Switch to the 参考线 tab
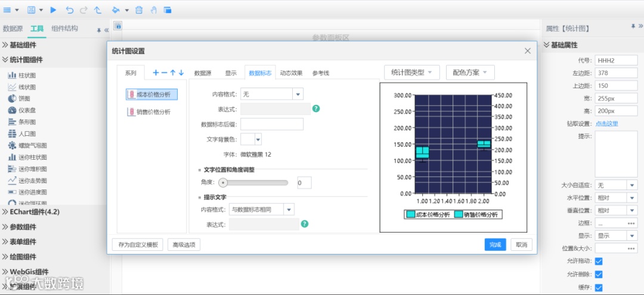The image size is (644, 295). (x=321, y=73)
